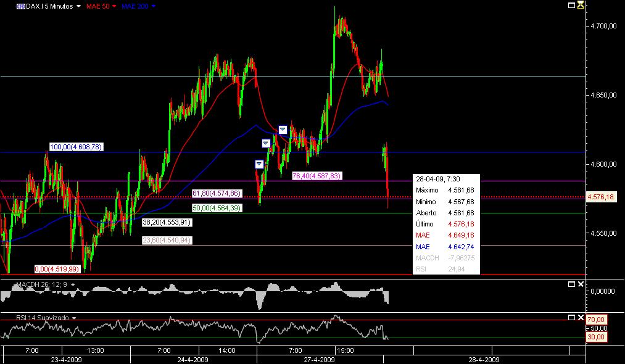Click the RSI 14 Suavizado panel label

pos(42,318)
